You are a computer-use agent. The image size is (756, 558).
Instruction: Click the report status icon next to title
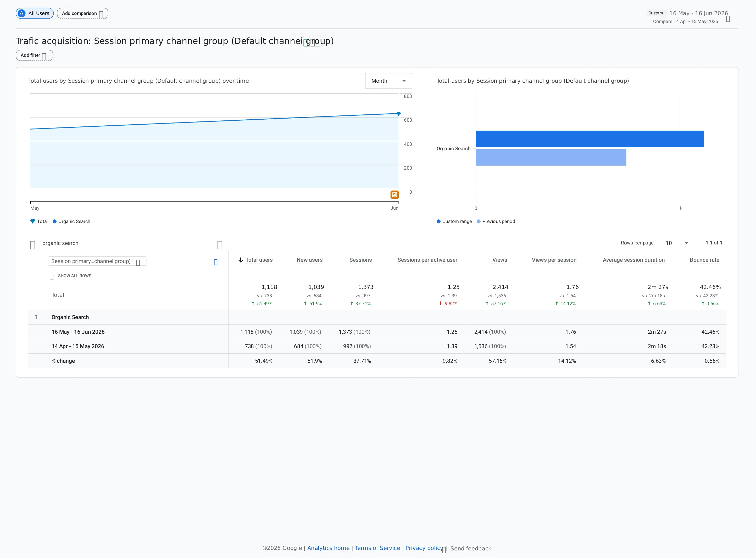[306, 43]
